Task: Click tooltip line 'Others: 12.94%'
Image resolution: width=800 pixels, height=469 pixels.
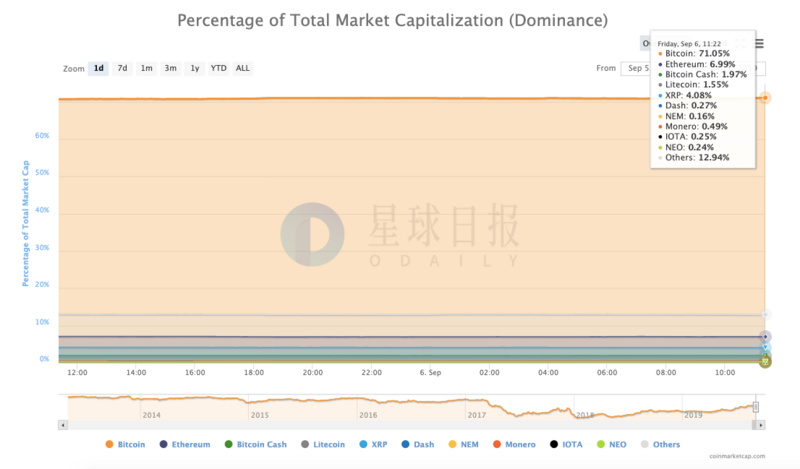Action: coord(694,158)
